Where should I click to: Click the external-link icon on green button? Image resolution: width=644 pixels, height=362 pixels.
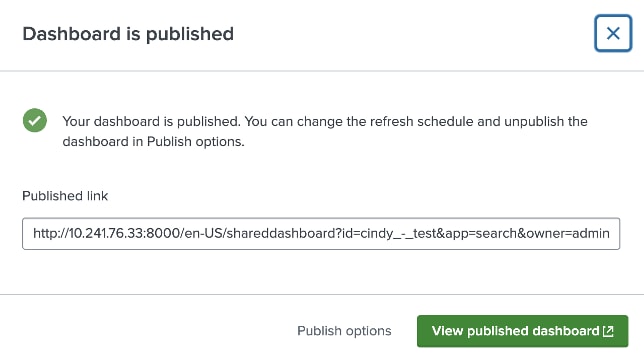click(608, 331)
